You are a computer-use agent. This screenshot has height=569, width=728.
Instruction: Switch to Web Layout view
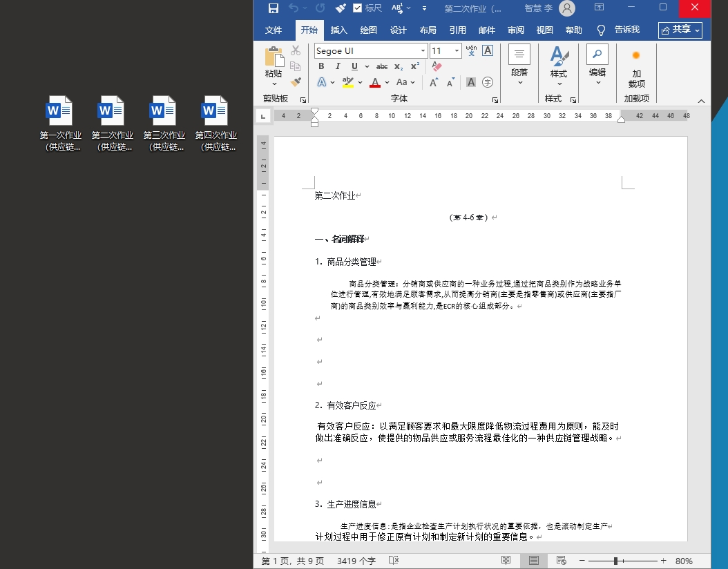coord(561,561)
